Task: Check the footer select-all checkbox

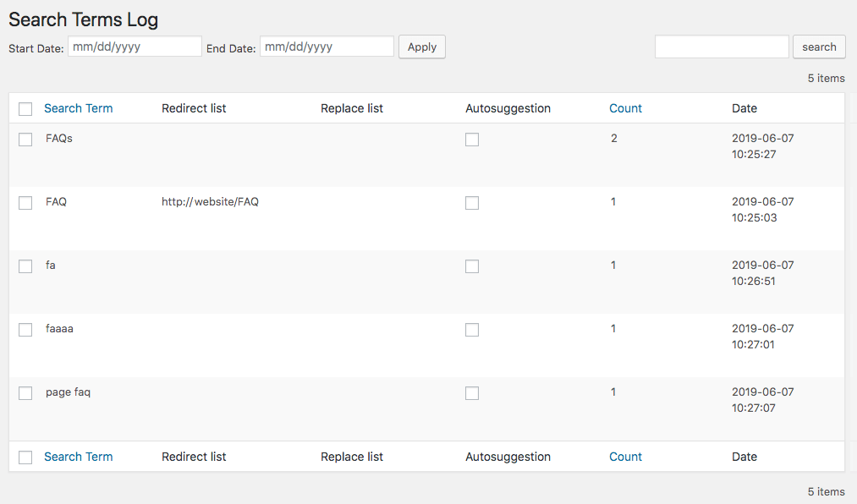Action: point(25,457)
